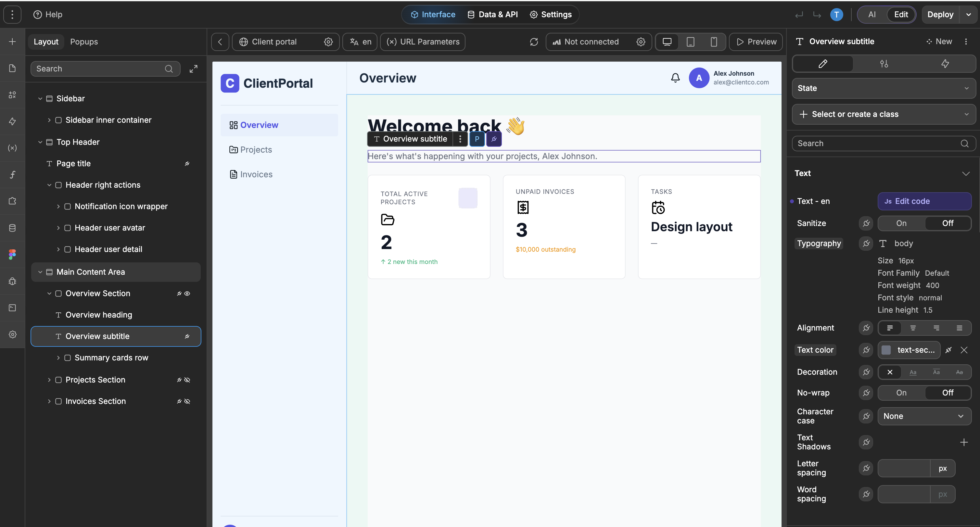This screenshot has width=980, height=527.
Task: Expand the Summary cards row item
Action: point(58,358)
